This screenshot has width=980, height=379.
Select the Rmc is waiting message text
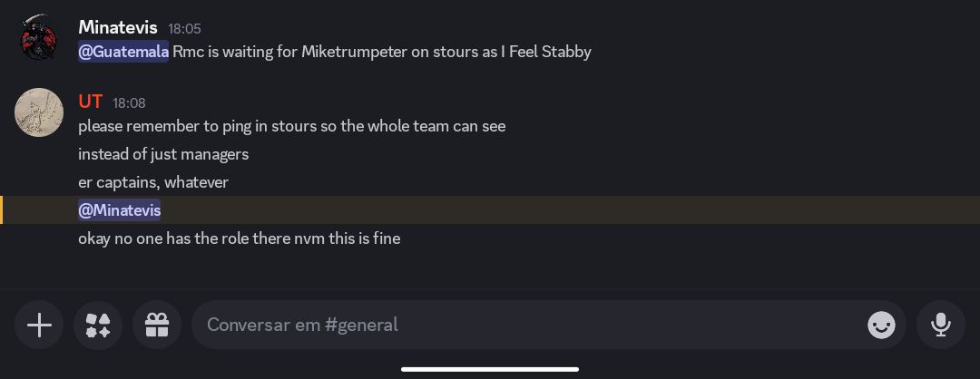tap(381, 52)
